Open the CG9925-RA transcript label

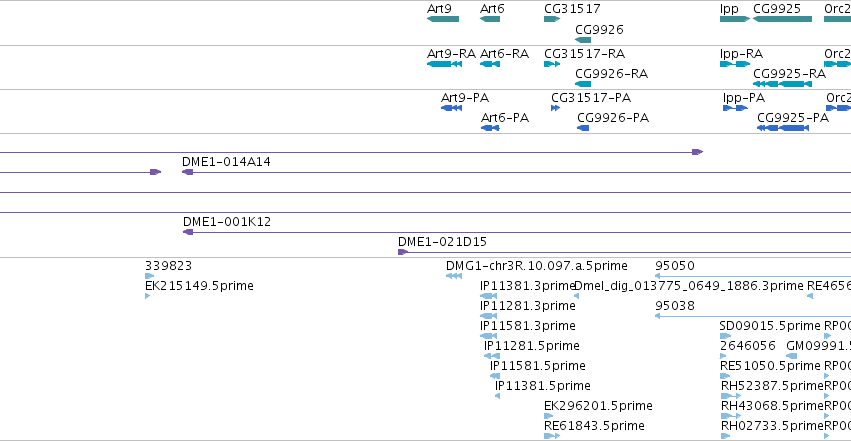coord(789,74)
